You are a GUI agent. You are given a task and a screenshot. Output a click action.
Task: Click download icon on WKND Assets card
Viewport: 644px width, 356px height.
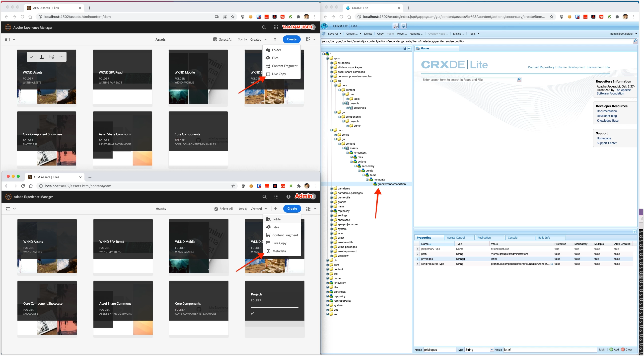click(42, 57)
